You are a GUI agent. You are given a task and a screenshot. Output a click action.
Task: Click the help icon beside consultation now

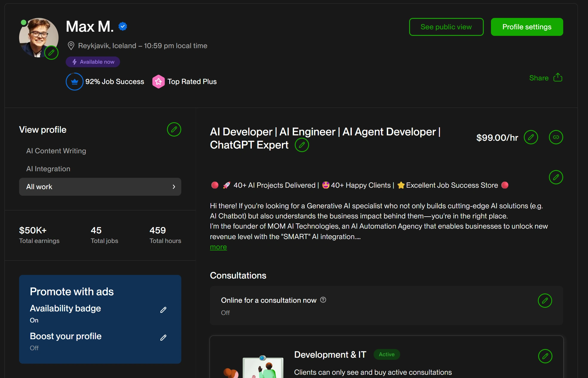click(x=323, y=300)
